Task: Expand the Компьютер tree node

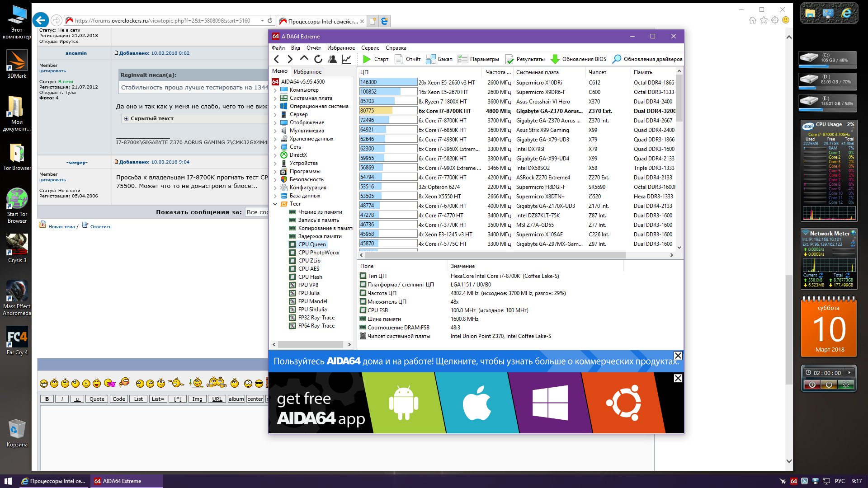Action: coord(275,90)
